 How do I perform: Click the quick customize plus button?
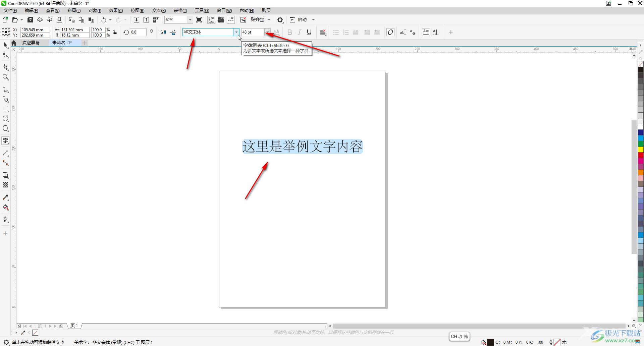pos(451,32)
